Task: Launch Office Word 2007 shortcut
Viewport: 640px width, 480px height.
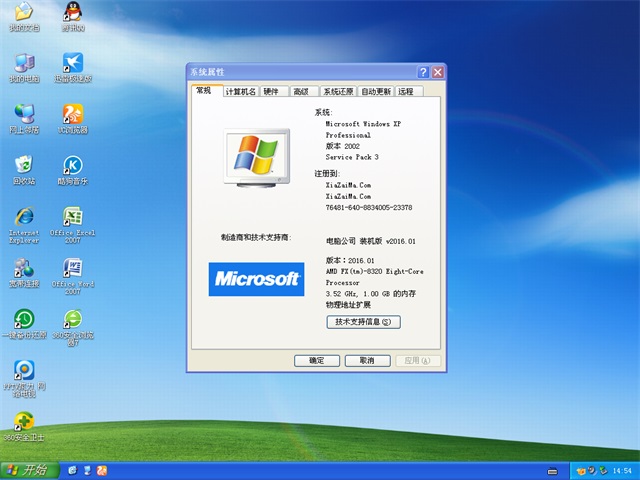Action: [x=72, y=269]
